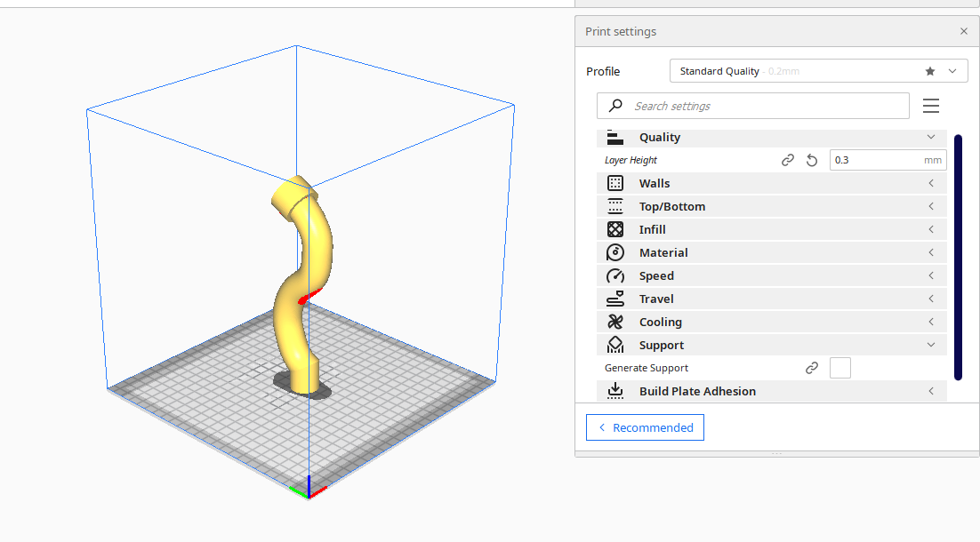The width and height of the screenshot is (980, 542).
Task: Click the Infill category icon
Action: pyautogui.click(x=615, y=230)
